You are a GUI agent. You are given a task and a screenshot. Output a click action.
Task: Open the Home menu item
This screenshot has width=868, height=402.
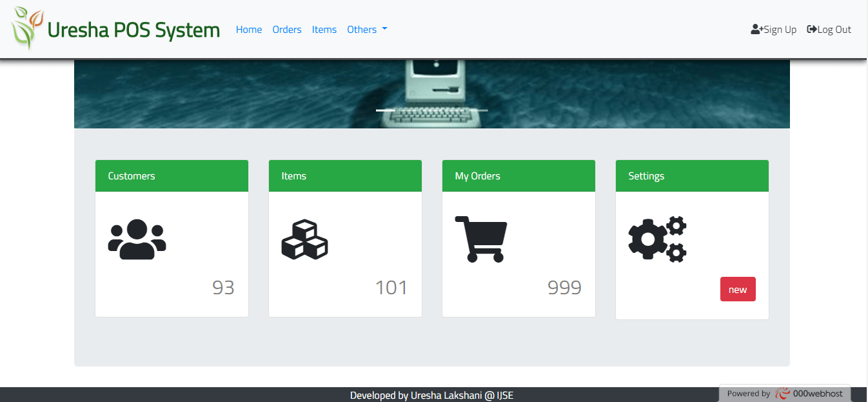click(x=249, y=29)
